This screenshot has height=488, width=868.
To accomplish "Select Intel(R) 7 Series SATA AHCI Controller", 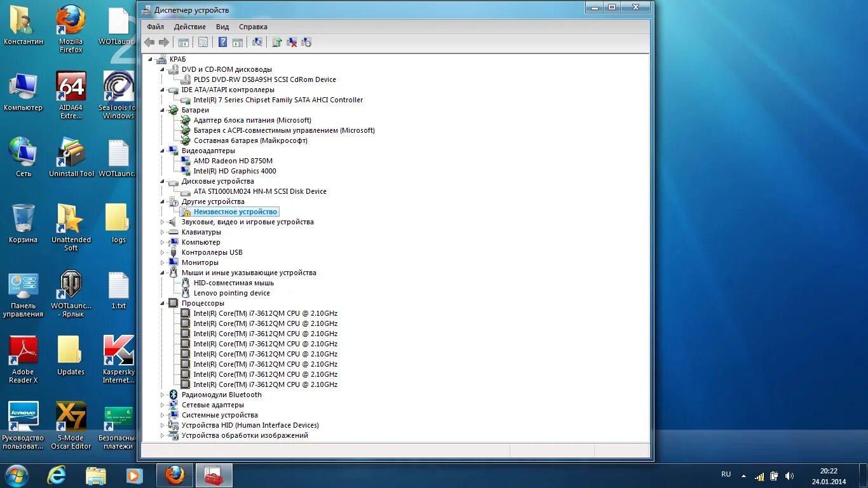I will pos(278,100).
